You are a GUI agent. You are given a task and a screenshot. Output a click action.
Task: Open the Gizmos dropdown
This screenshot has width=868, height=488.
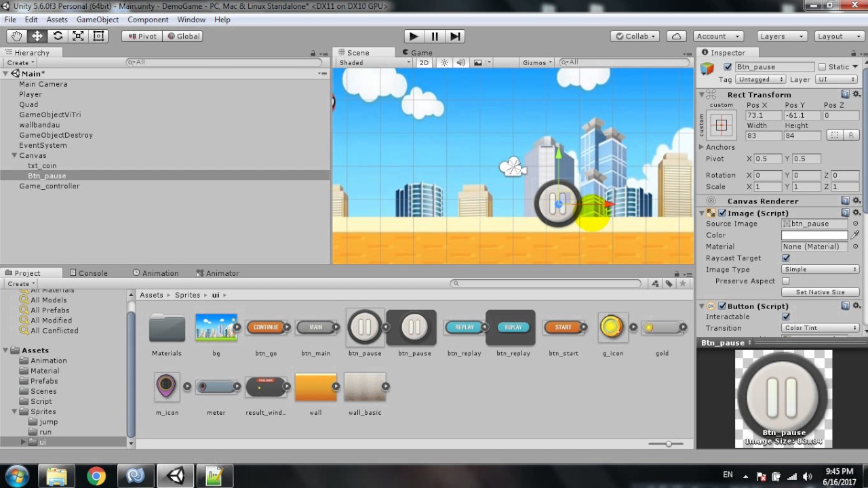(538, 62)
